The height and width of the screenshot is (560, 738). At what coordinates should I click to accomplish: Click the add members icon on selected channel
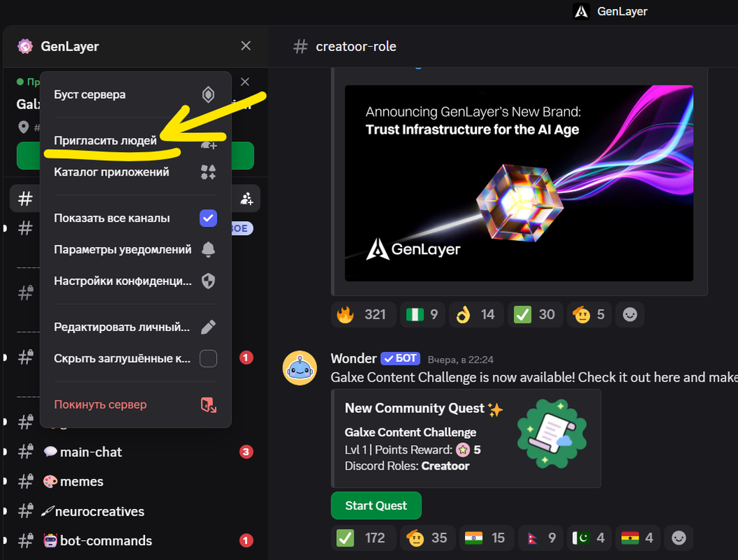tap(246, 199)
